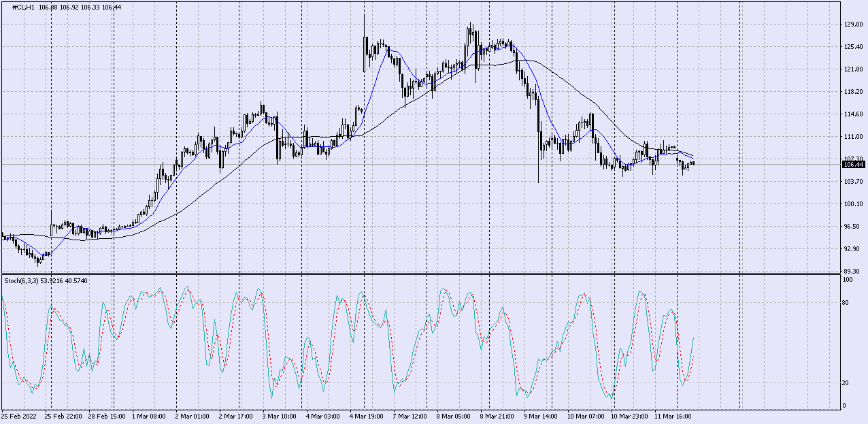Click the long lower wick candle near 103.70

538,163
